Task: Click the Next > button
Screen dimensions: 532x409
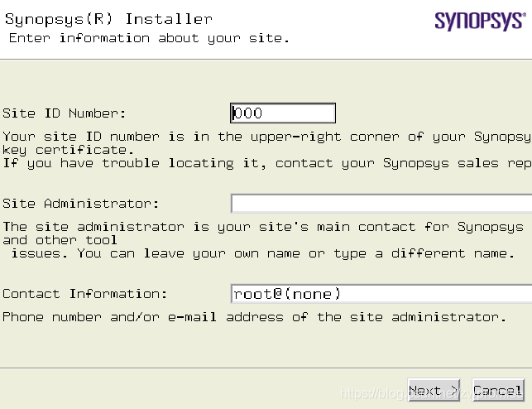Action: click(434, 390)
